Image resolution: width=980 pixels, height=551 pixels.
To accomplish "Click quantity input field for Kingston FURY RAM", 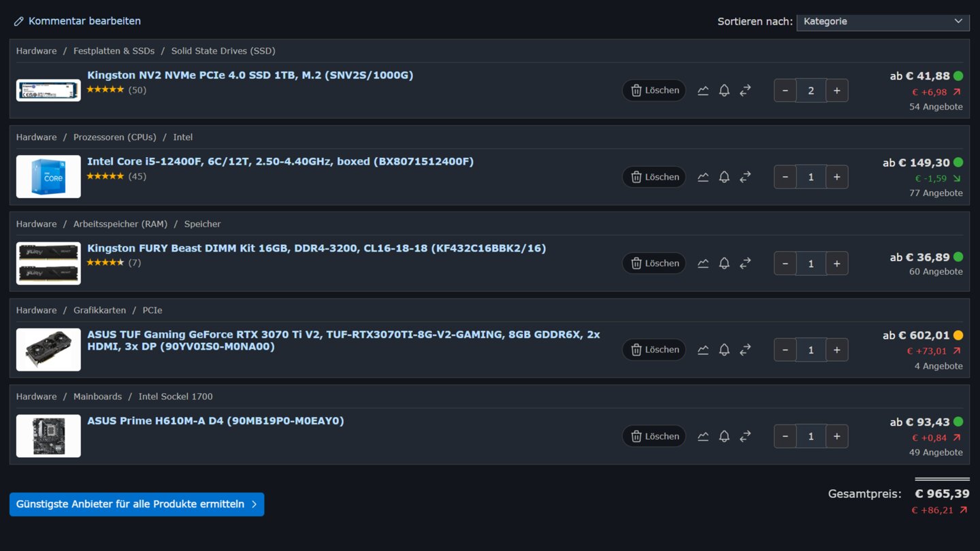I will [811, 263].
